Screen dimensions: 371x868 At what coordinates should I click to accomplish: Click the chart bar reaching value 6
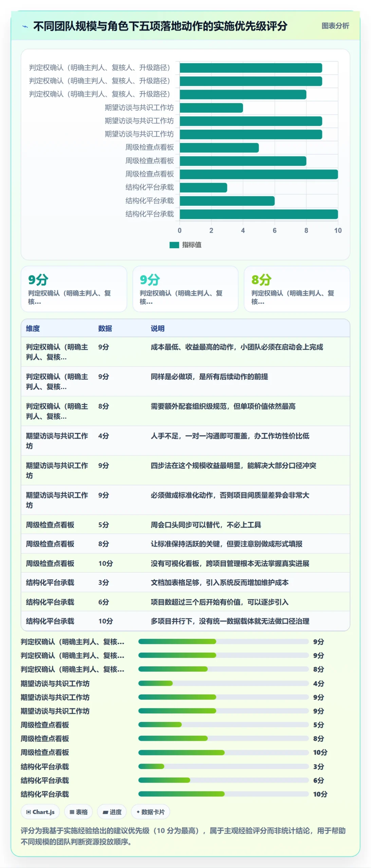click(x=227, y=201)
